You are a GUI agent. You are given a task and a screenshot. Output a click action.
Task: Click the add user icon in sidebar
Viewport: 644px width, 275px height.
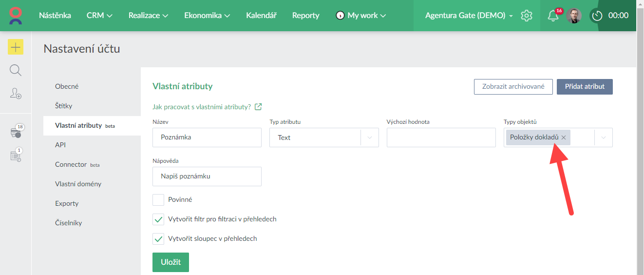coord(16,94)
